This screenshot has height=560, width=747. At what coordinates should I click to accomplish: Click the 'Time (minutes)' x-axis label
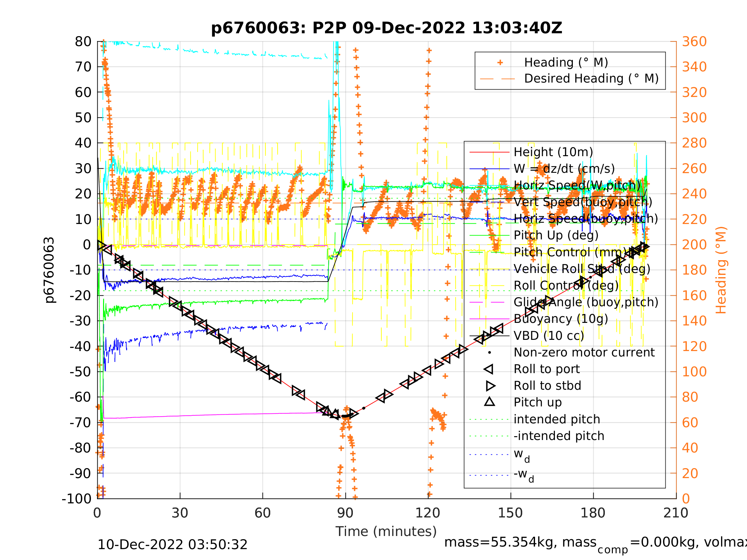point(386,531)
